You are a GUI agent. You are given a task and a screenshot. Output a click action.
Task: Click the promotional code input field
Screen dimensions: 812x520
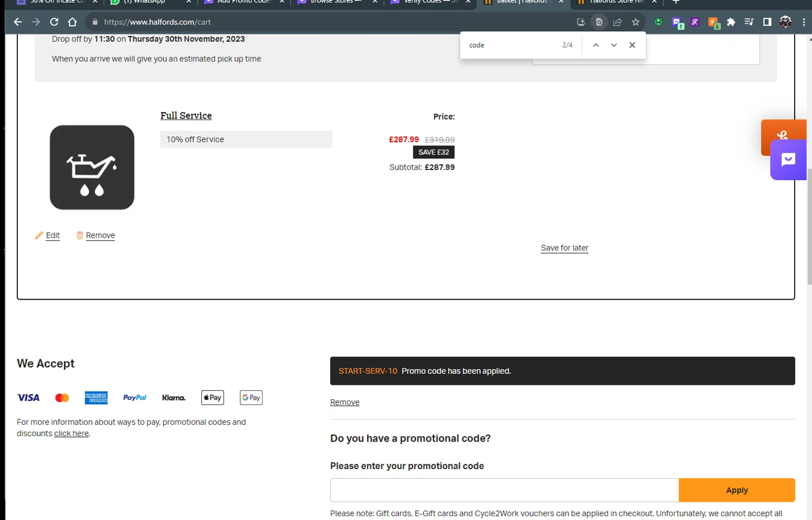(x=505, y=490)
